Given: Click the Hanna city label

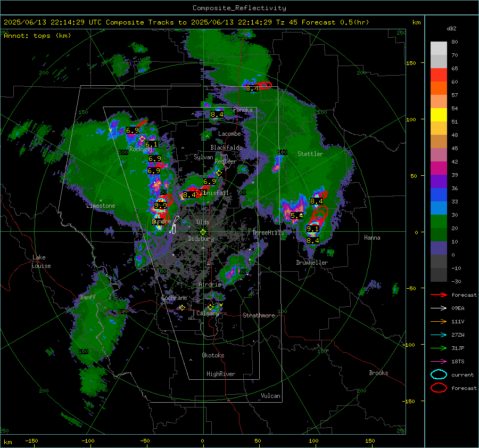Looking at the screenshot, I should click(x=372, y=238).
